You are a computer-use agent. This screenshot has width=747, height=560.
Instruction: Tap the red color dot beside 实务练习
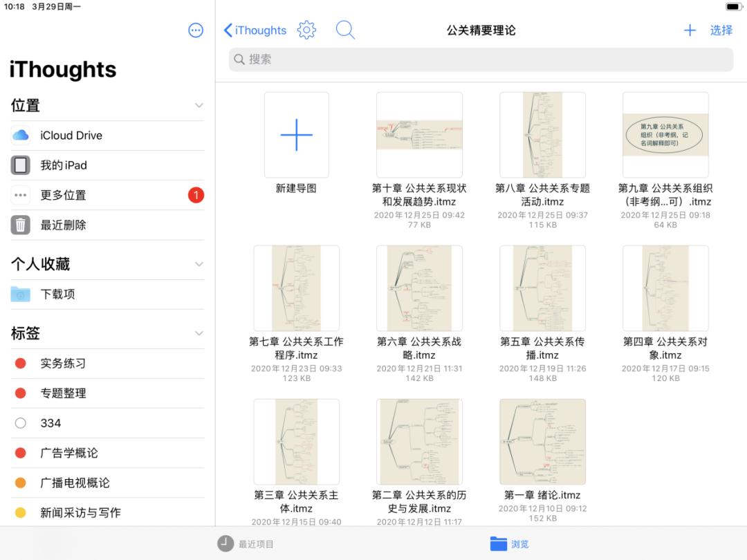click(x=20, y=362)
